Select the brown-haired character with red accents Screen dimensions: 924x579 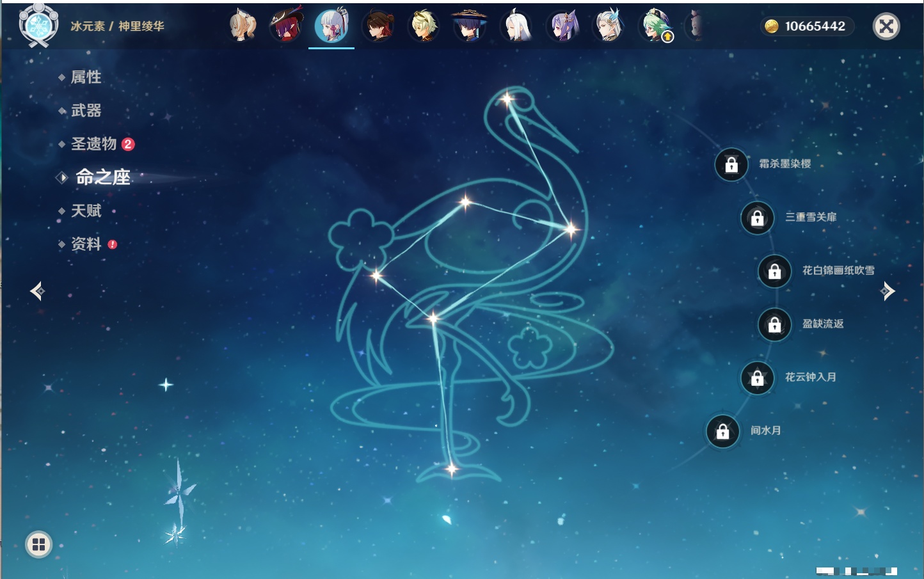pos(378,26)
